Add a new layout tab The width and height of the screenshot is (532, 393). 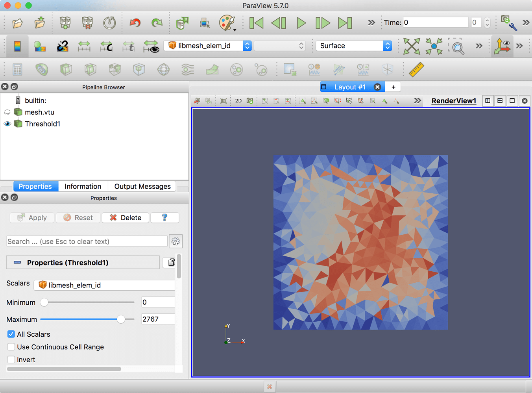[x=393, y=87]
